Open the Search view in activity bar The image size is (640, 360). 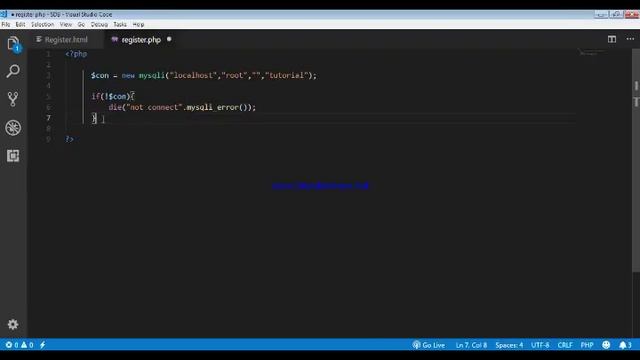13,71
